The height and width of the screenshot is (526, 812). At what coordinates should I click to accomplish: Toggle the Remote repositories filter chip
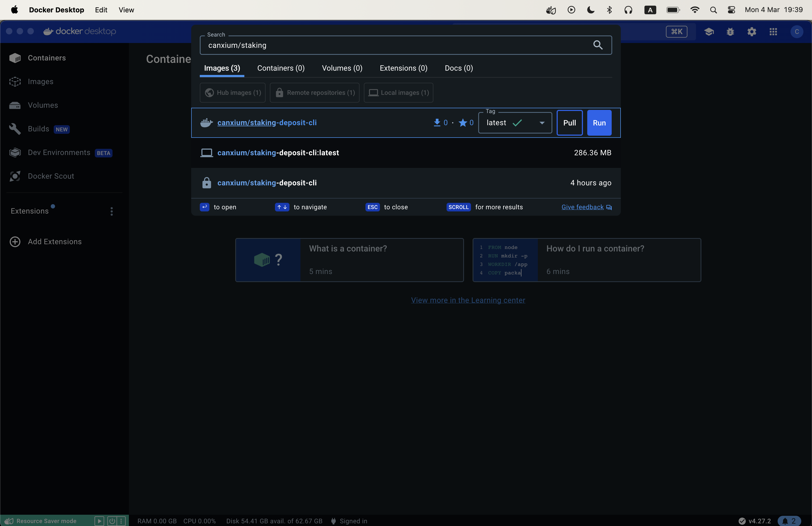click(314, 92)
